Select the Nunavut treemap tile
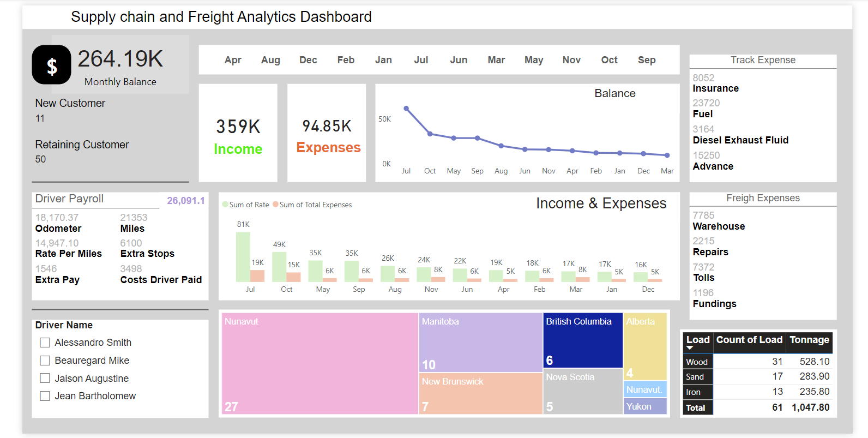Viewport: 868px width, 438px height. [x=320, y=363]
